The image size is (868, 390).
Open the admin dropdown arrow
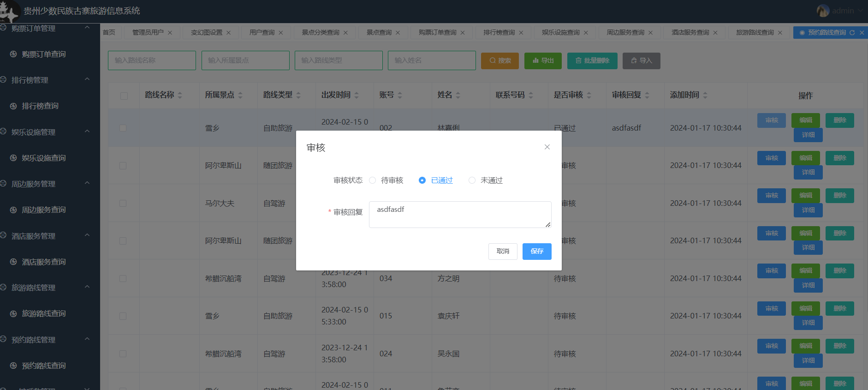pyautogui.click(x=860, y=11)
